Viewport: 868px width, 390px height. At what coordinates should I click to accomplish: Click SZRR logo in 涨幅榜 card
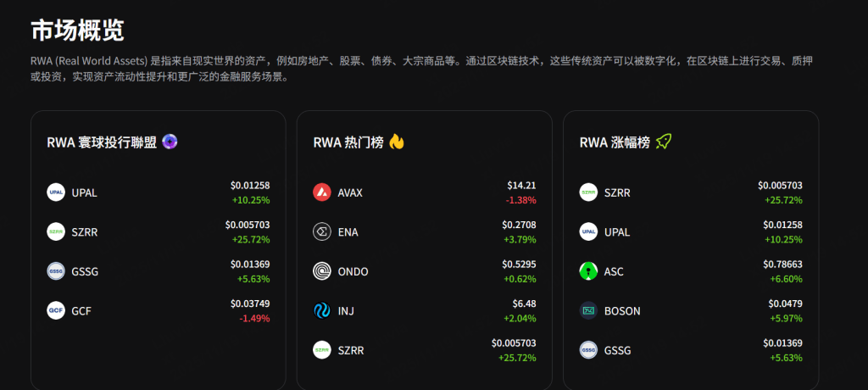tap(588, 192)
